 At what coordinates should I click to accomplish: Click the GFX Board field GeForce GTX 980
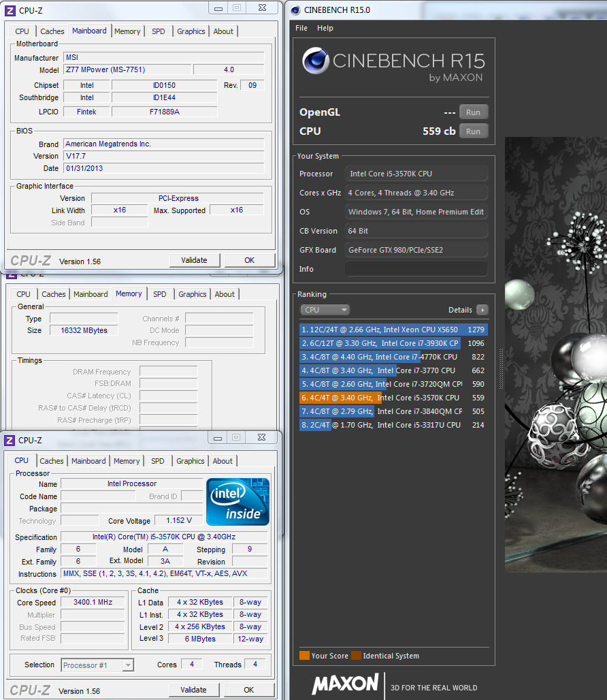416,250
